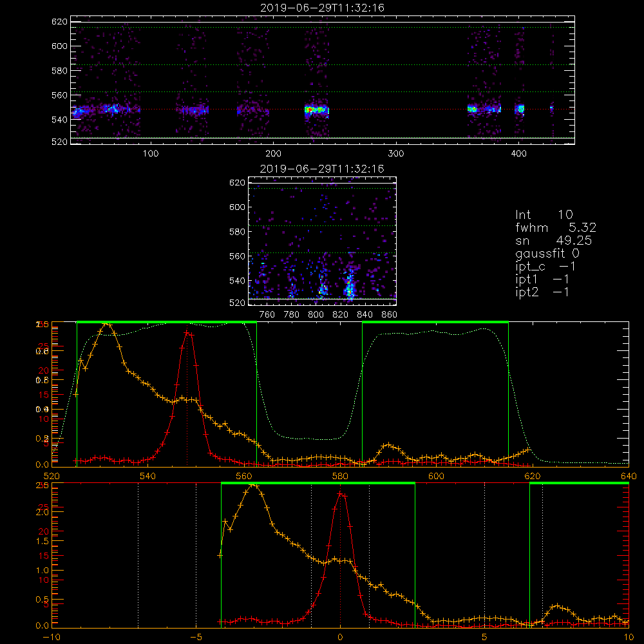Click bright vertical streak near 828 in middle image
The width and height of the screenshot is (644, 644).
(350, 284)
